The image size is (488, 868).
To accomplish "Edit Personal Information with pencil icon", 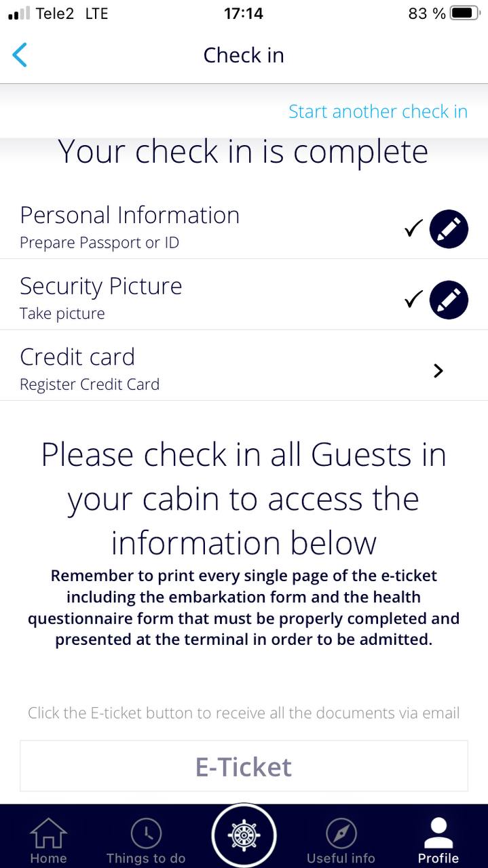I will point(449,229).
